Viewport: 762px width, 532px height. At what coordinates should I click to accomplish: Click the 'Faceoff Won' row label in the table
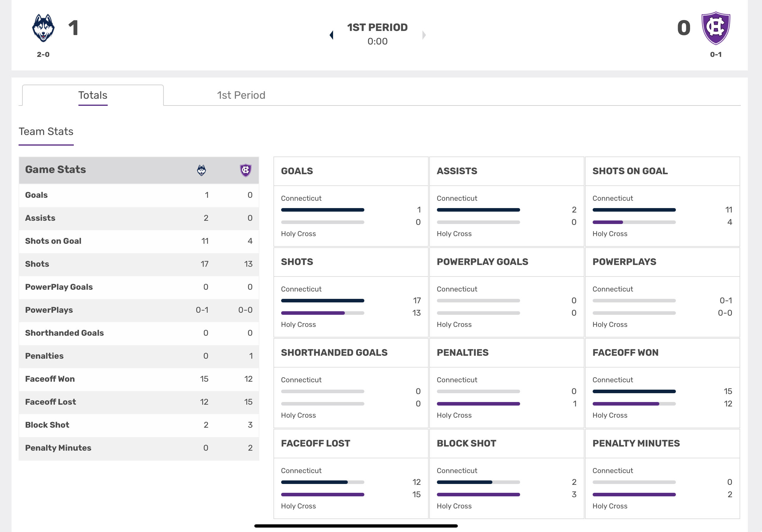tap(50, 379)
